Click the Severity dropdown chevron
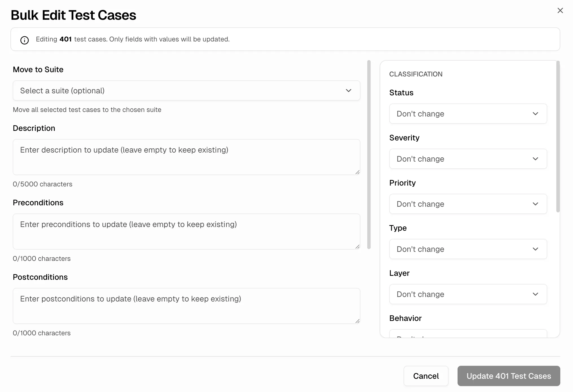The image size is (573, 392). [535, 159]
